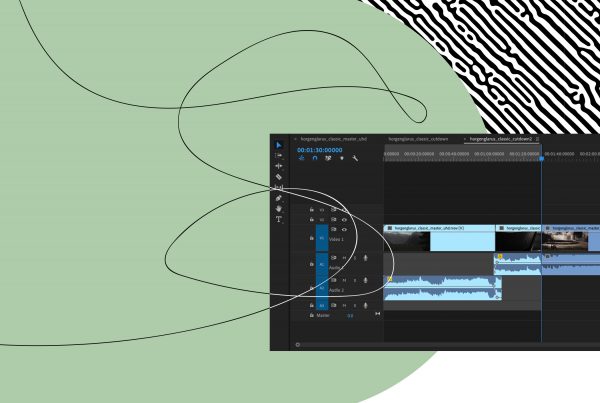
Task: Switch to hoegenglarus_classic_master_uhd sequence tab
Action: pos(334,139)
